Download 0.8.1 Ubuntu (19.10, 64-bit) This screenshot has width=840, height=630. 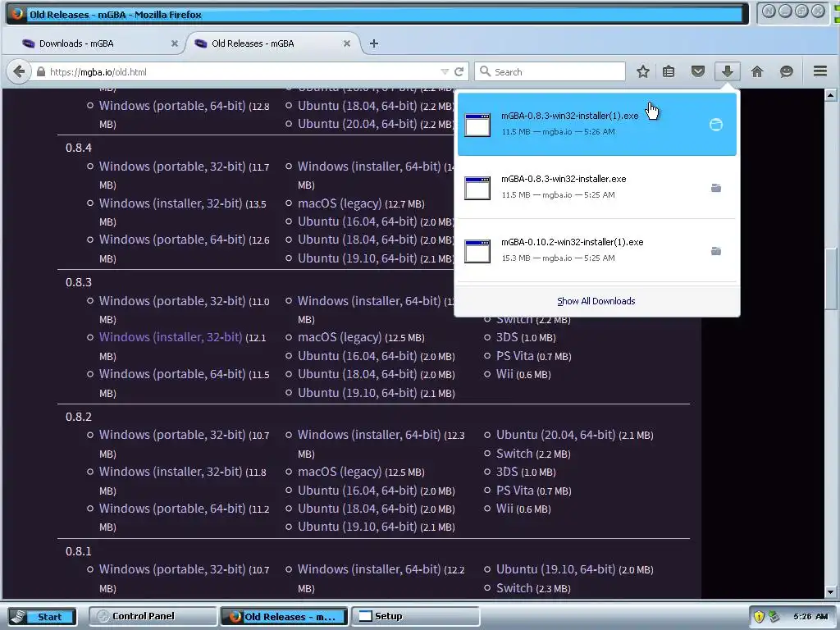(x=555, y=569)
